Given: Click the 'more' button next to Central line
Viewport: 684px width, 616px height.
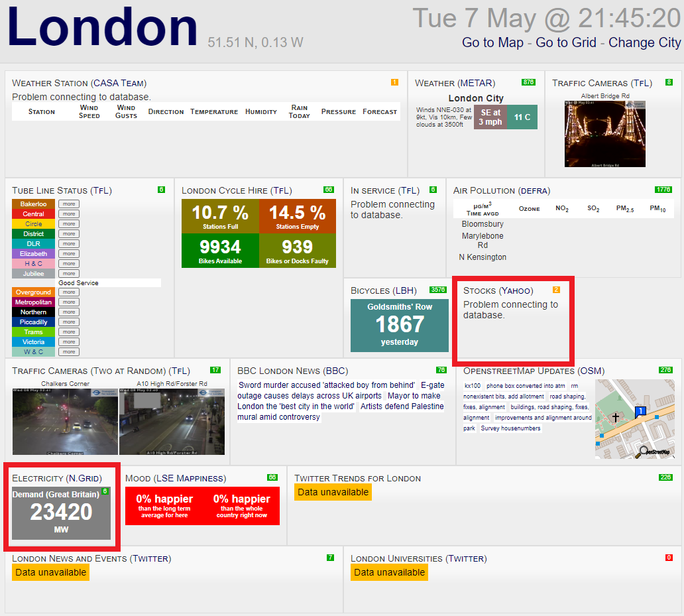Looking at the screenshot, I should (x=69, y=214).
